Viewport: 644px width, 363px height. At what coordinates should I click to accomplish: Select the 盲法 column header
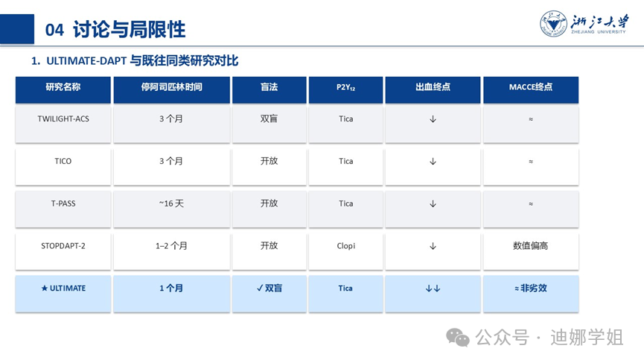270,89
